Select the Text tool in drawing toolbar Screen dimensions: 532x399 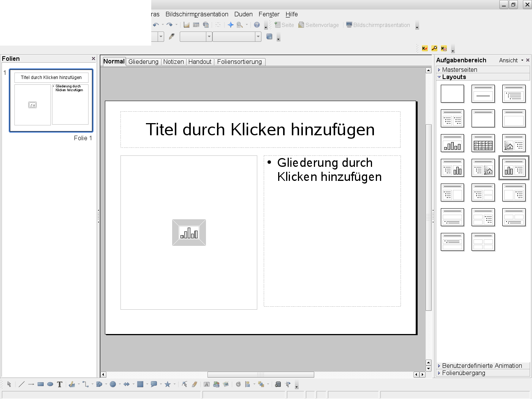pos(60,384)
